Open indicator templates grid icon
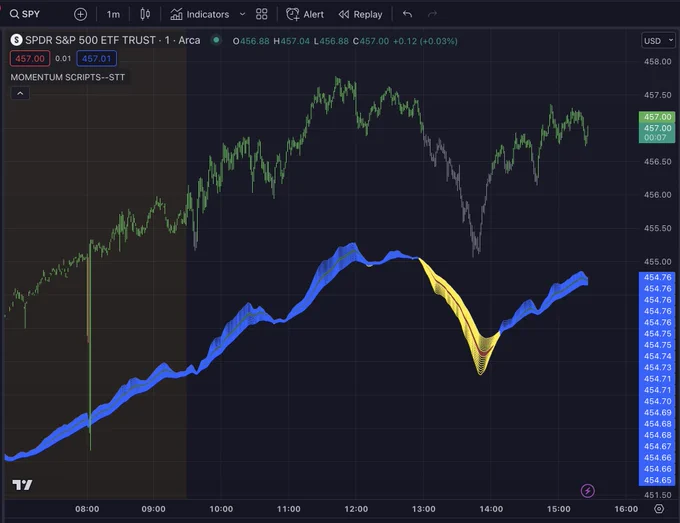The width and height of the screenshot is (680, 523). [x=262, y=14]
